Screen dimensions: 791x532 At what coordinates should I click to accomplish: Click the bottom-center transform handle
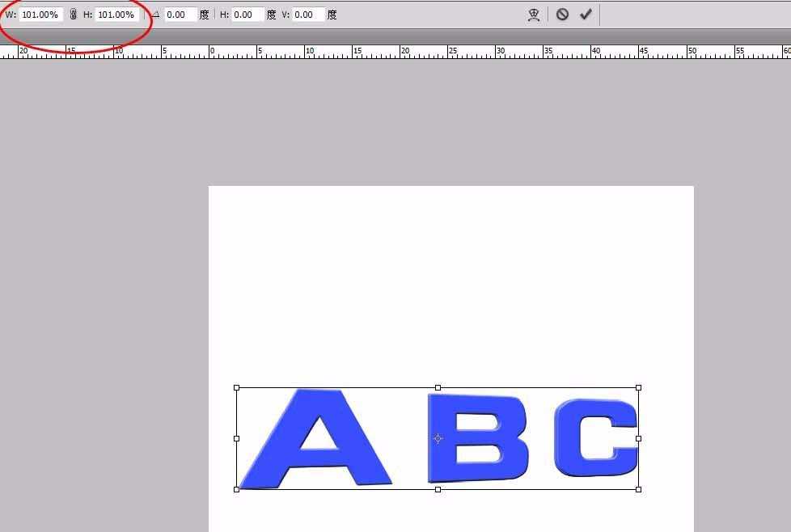coord(437,488)
